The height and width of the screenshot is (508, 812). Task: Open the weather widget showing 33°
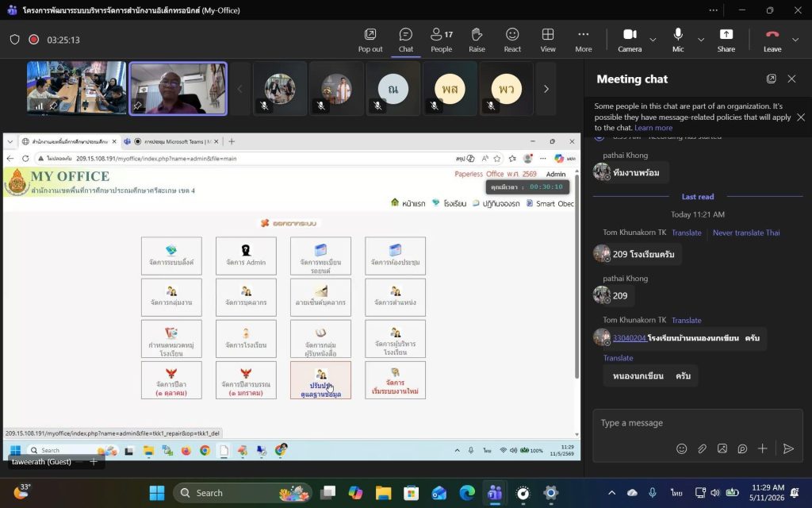[21, 491]
